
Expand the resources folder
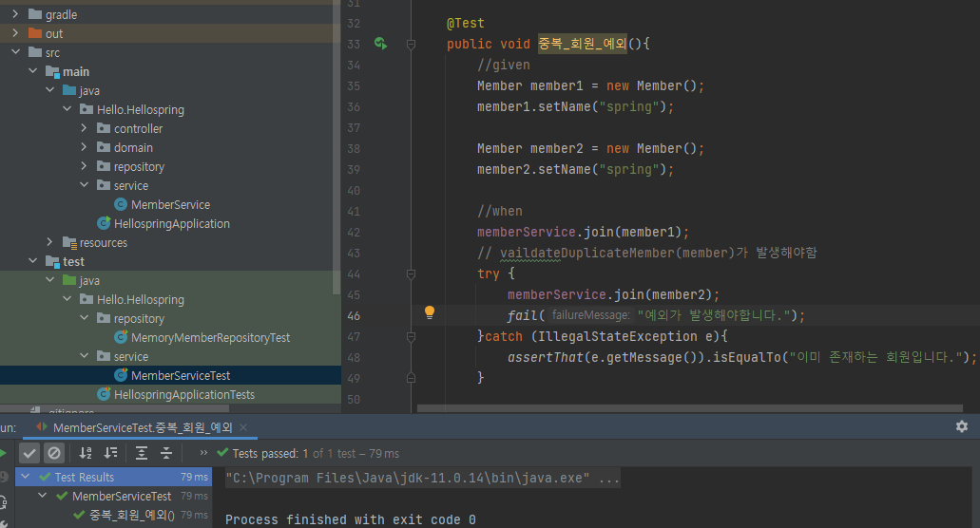pos(49,242)
